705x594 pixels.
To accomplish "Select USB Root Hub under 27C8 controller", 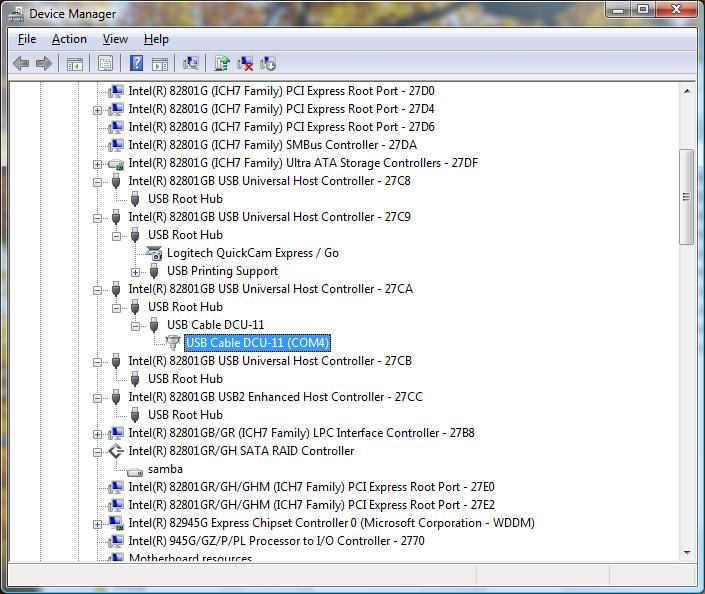I will 185,199.
